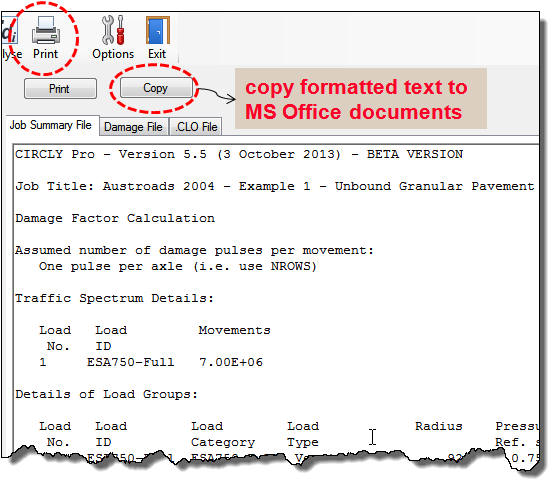The width and height of the screenshot is (556, 492).
Task: Open Options wrench and screwdriver icon
Action: (113, 30)
